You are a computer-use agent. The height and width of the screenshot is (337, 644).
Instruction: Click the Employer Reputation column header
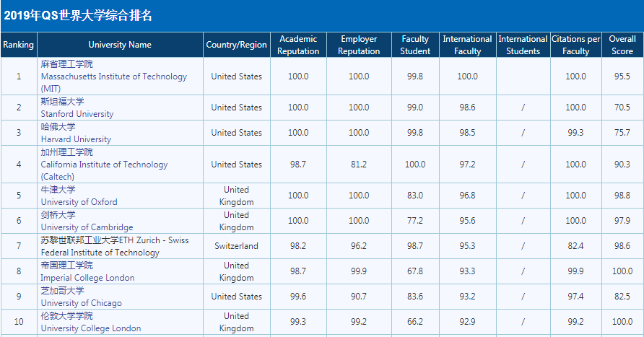click(x=359, y=45)
